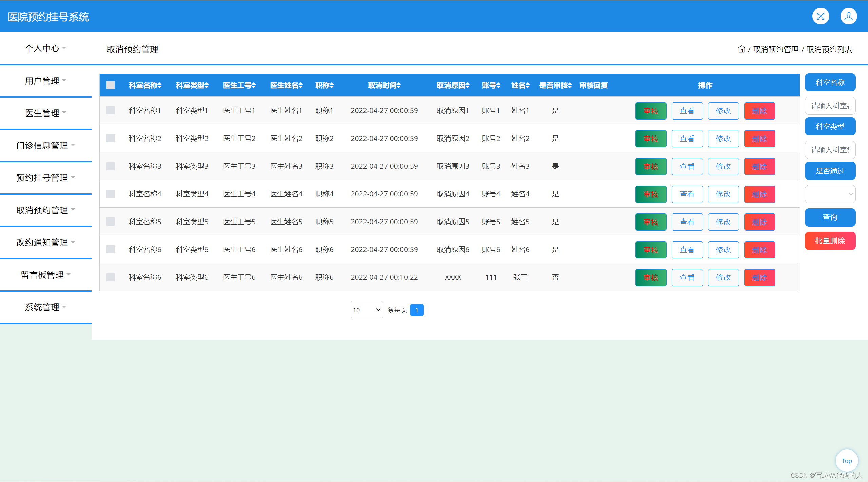Check the row checkbox for 张三 row

point(111,277)
